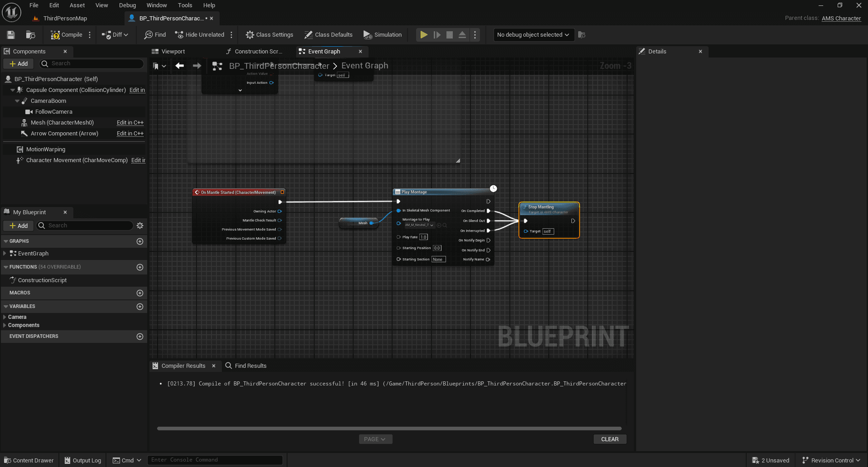This screenshot has width=868, height=467.
Task: Click the Find toolbar button
Action: click(155, 35)
